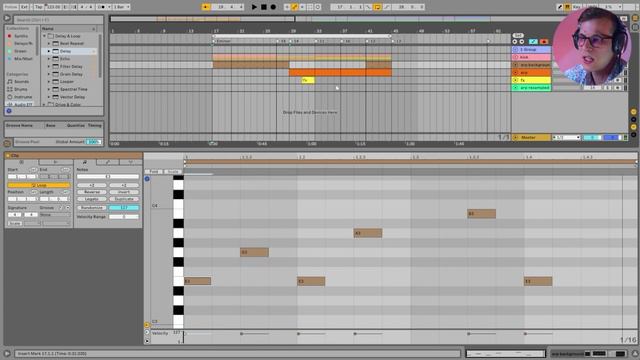640x360 pixels.
Task: Click the yellow fx clip in the arrangement
Action: [x=308, y=80]
